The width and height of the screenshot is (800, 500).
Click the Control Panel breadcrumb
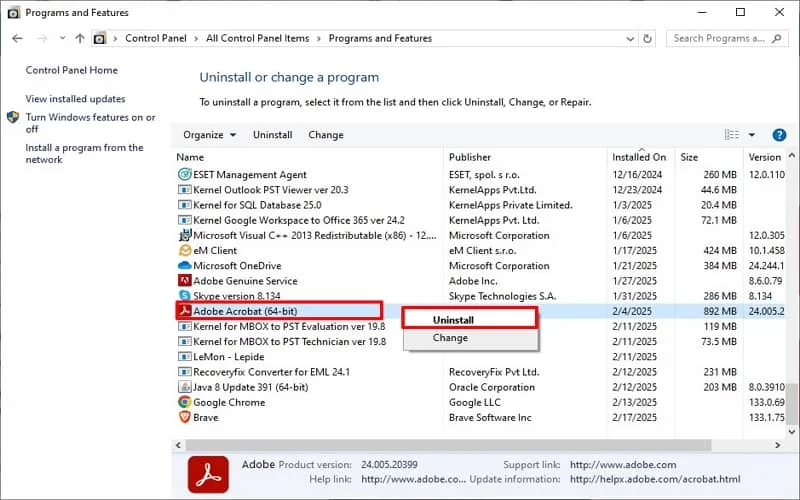coord(156,38)
